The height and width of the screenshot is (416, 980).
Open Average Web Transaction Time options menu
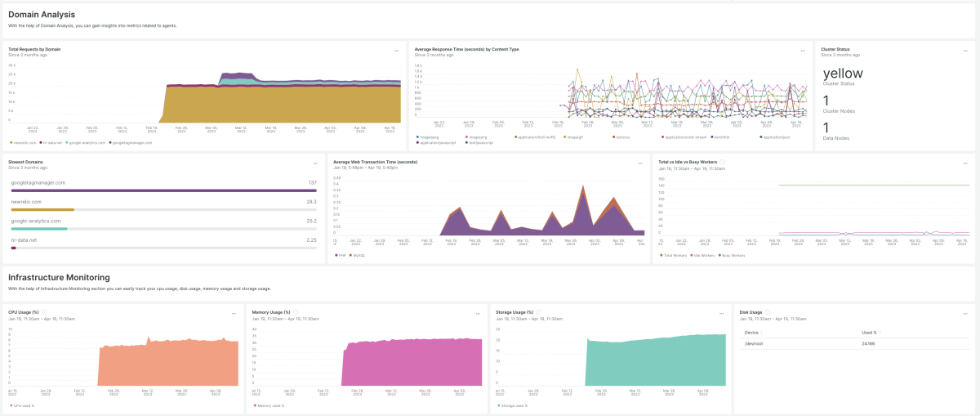pyautogui.click(x=639, y=162)
